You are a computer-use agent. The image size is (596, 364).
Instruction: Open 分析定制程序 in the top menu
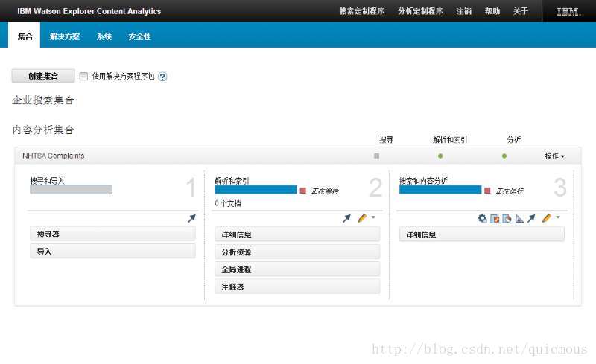420,11
